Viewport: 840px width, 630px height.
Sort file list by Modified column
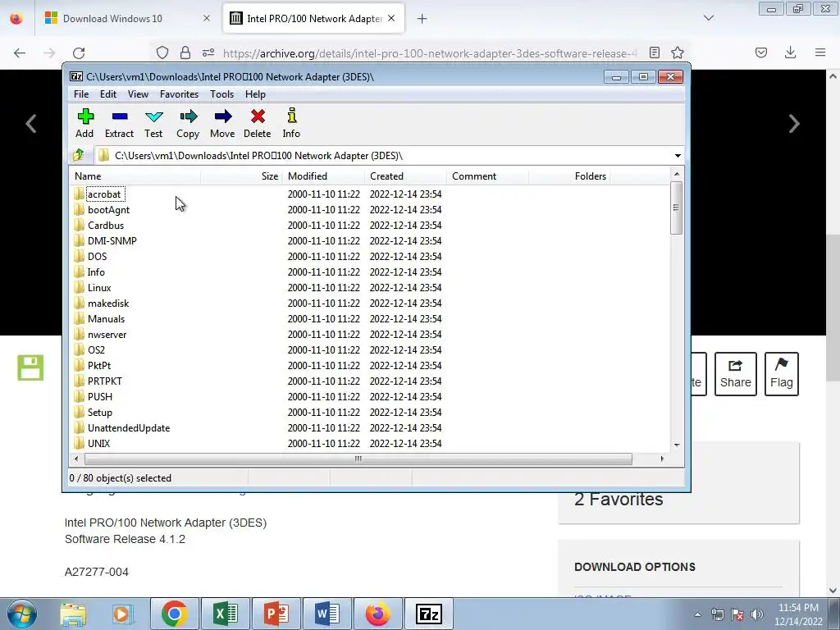coord(323,176)
